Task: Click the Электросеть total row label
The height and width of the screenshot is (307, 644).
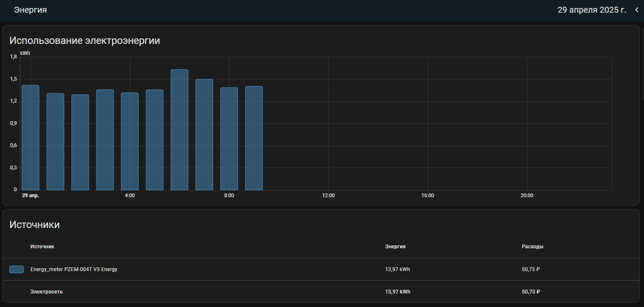Action: pyautogui.click(x=47, y=292)
